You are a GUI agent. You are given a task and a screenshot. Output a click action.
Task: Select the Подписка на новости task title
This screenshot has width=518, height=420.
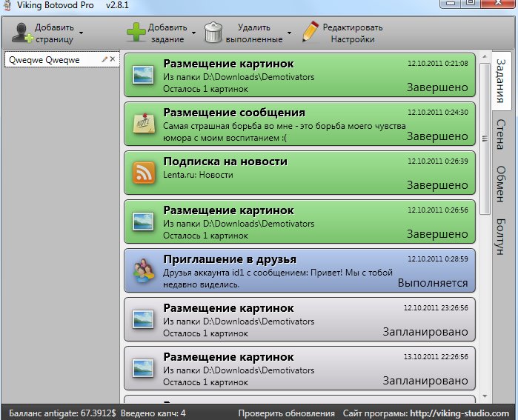coord(225,161)
